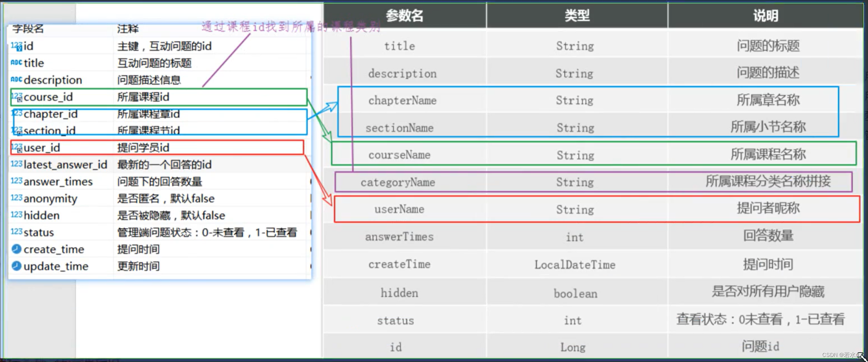Click the ABC type icon beside title
The width and height of the screenshot is (868, 362).
[16, 63]
